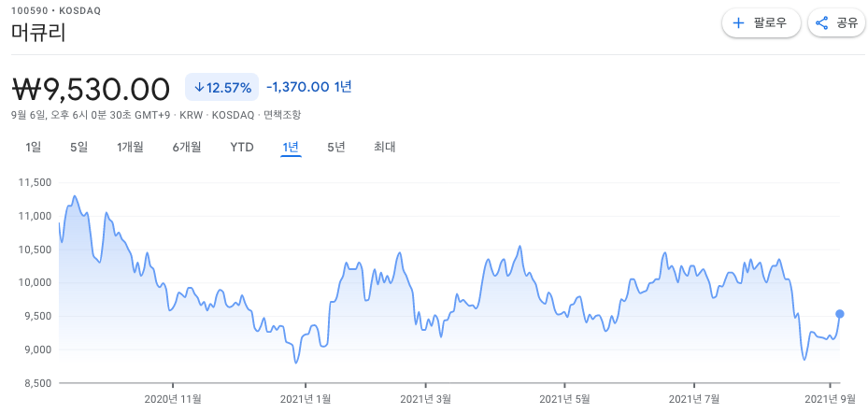Open the 6개월 chart range

(187, 148)
